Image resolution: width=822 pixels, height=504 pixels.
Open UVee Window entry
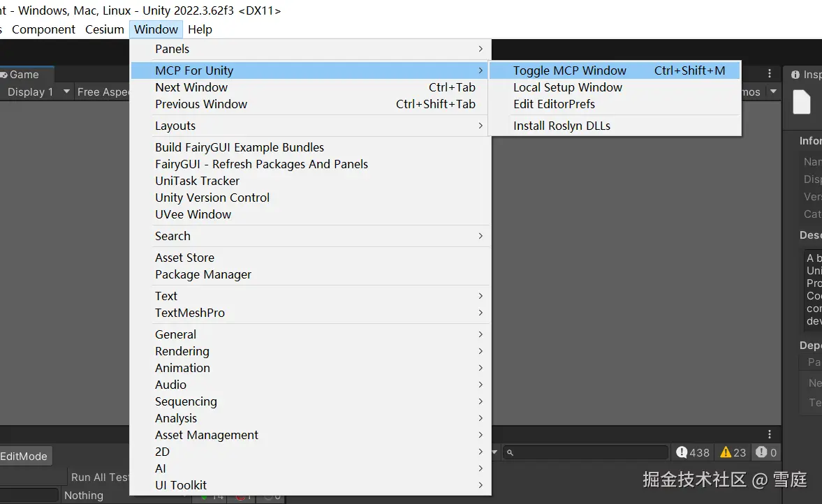coord(310,214)
